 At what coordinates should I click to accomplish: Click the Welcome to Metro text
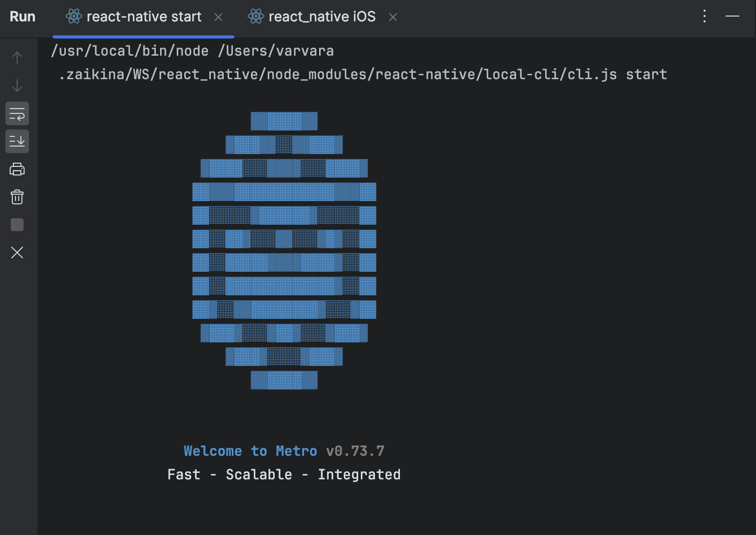[x=251, y=450]
